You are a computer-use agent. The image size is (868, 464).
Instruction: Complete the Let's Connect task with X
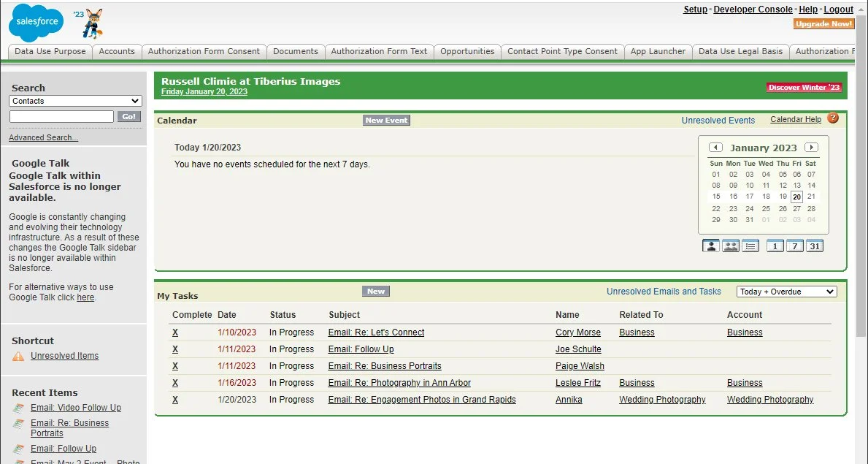175,332
